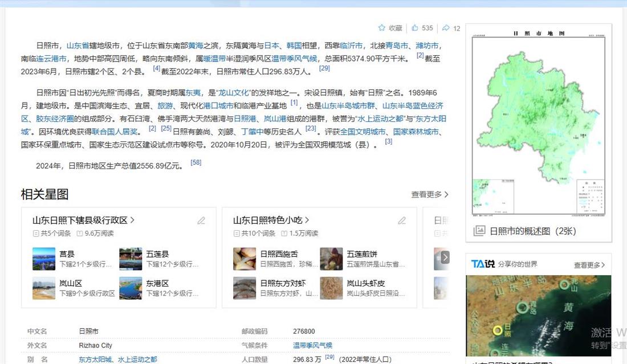The height and width of the screenshot is (364, 627).
Task: Follow the 连云港市 link
Action: pyautogui.click(x=51, y=59)
